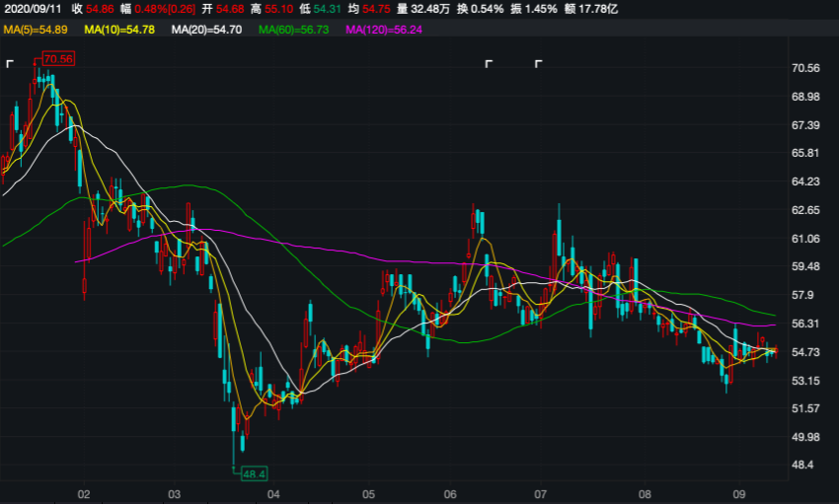Viewport: 839px width, 504px height.
Task: Click the turnover rate 换 0.54%
Action: click(480, 9)
